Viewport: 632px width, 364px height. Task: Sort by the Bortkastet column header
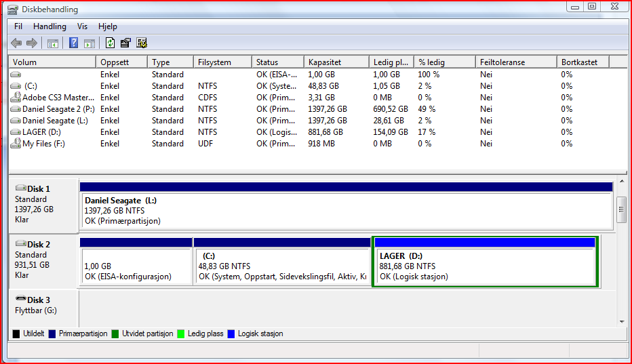coord(583,62)
